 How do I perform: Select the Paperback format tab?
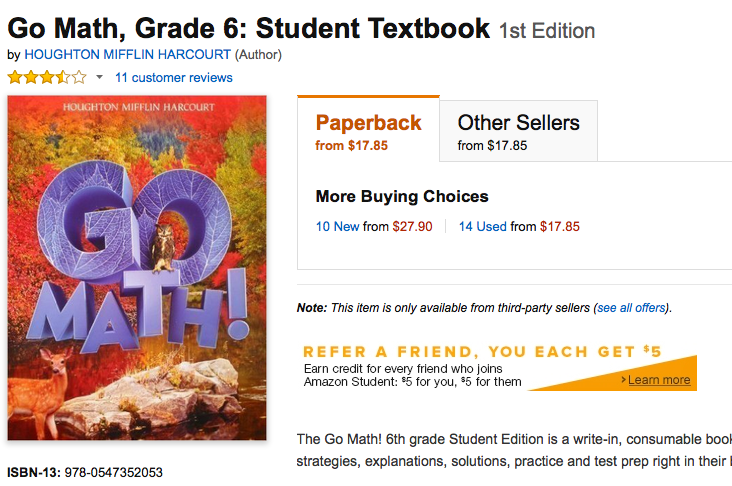point(368,131)
